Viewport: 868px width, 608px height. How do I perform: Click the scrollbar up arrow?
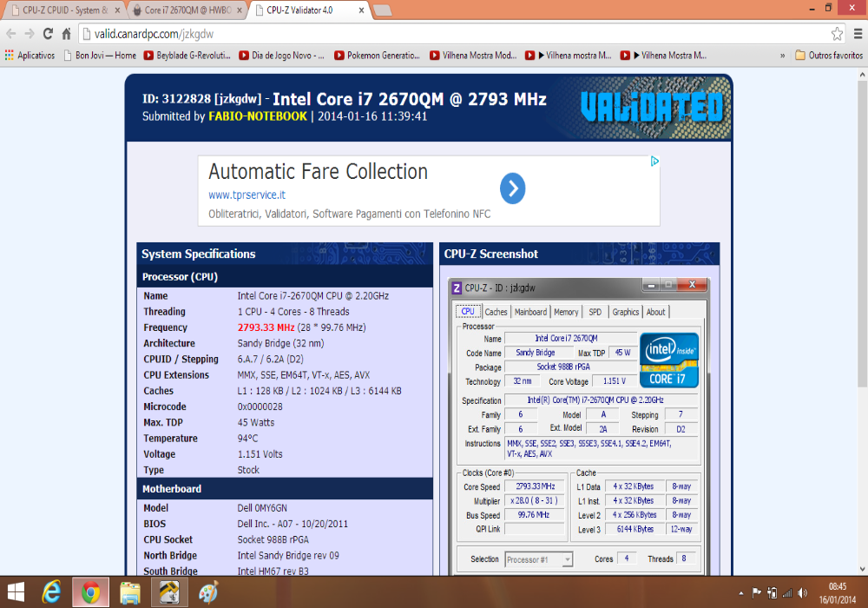point(863,74)
